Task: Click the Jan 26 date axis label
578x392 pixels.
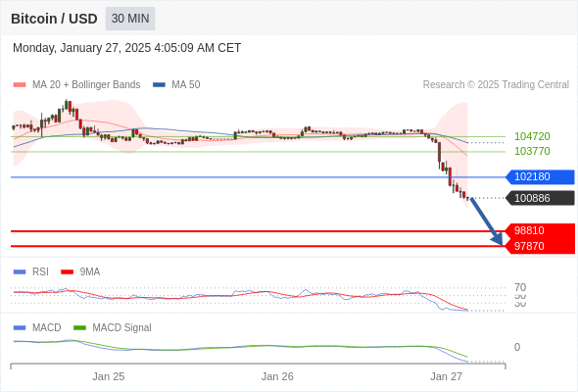Action: [277, 376]
